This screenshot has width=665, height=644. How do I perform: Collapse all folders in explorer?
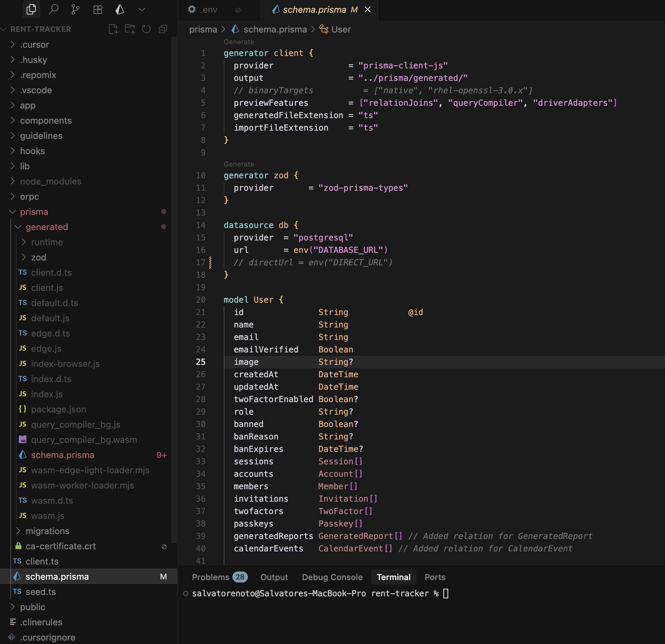pos(163,29)
